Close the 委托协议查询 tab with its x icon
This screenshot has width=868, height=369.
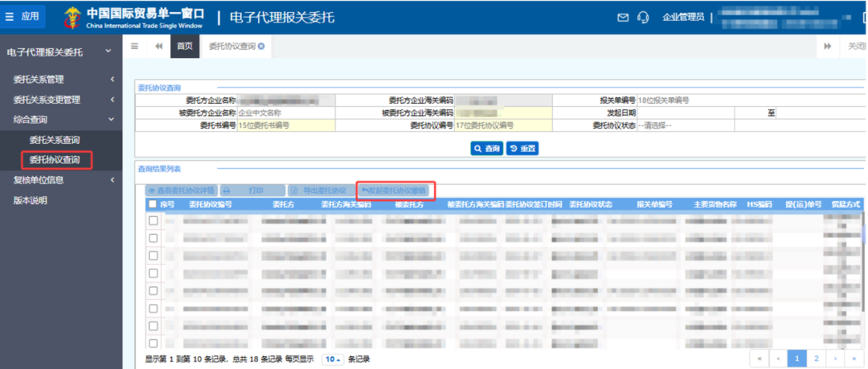(261, 47)
